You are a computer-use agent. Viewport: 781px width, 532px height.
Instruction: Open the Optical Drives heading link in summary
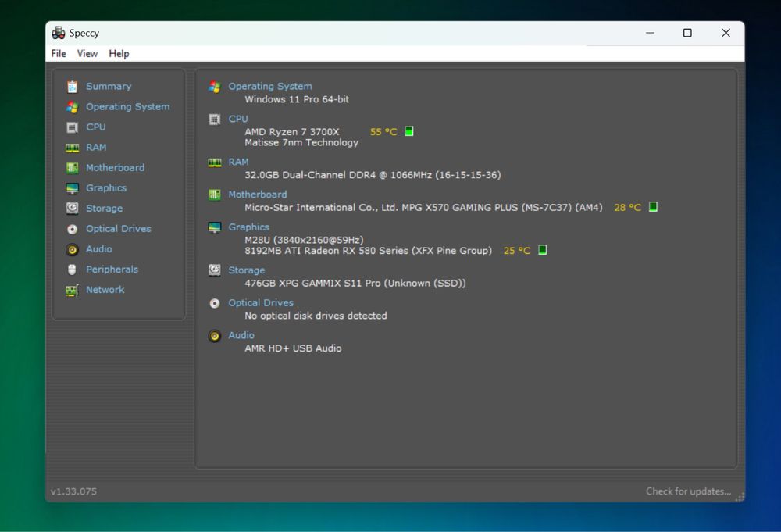[x=261, y=303]
